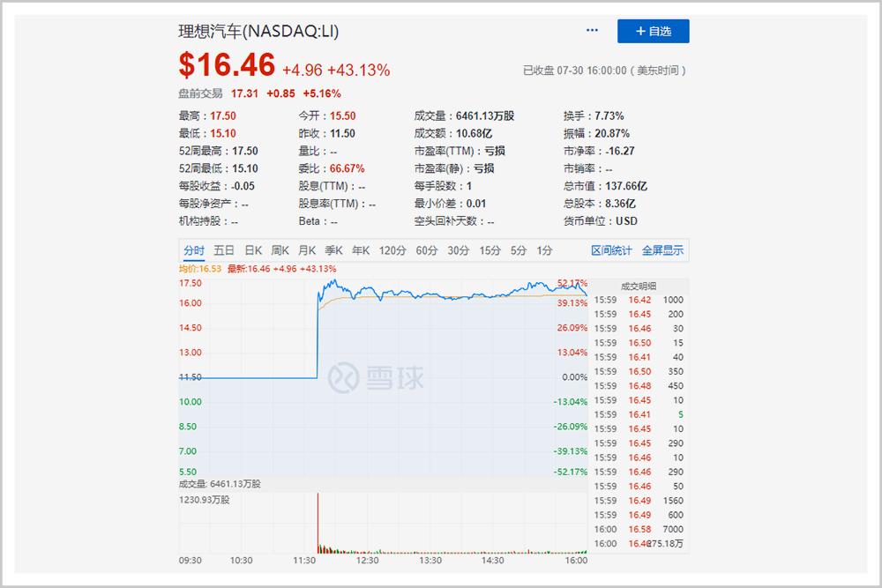Image resolution: width=882 pixels, height=588 pixels.
Task: Open the 月K chart tab
Action: pos(307,250)
